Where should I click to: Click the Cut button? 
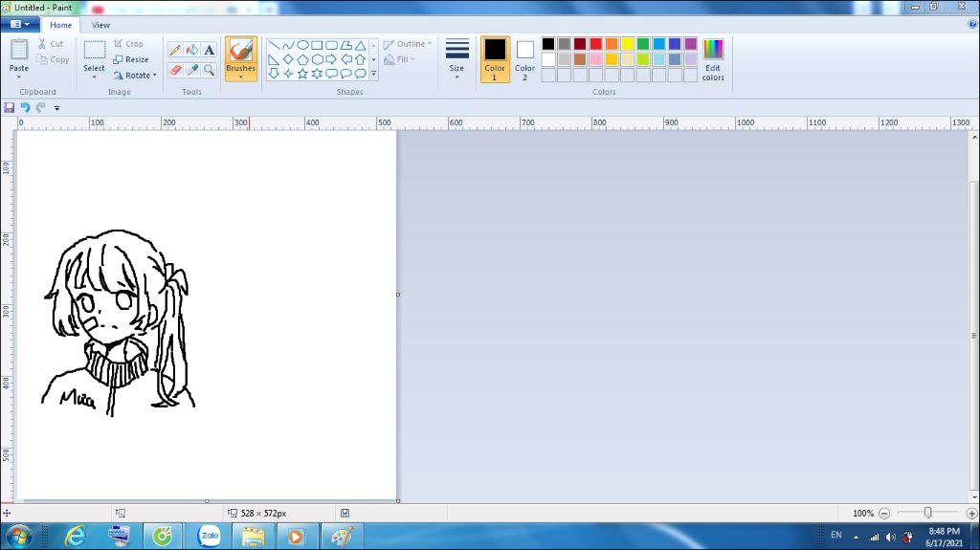coord(51,44)
